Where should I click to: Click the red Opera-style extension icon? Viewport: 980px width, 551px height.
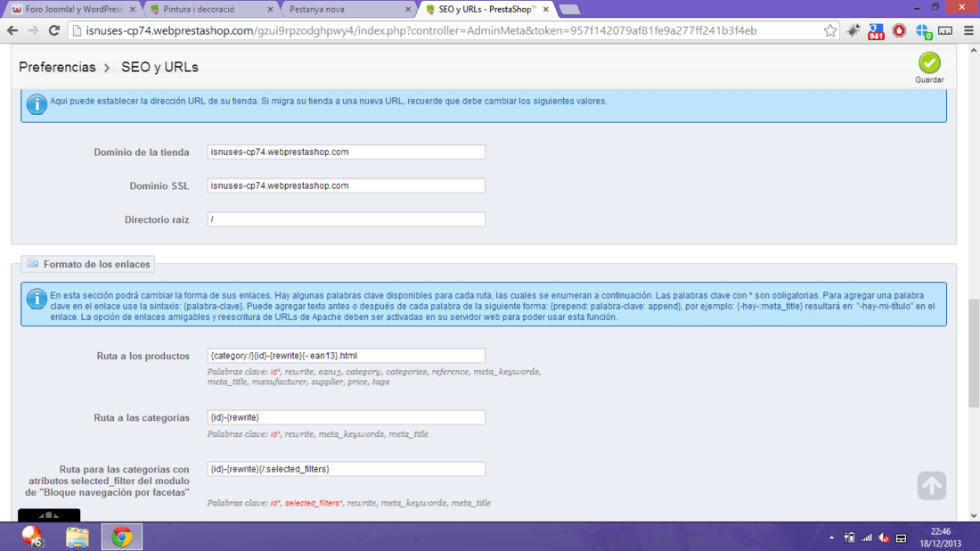(900, 30)
